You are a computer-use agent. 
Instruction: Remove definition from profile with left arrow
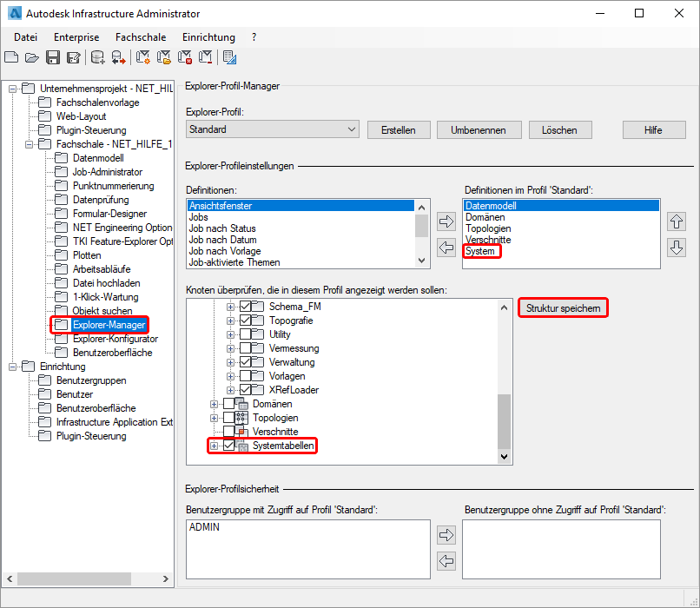[446, 248]
